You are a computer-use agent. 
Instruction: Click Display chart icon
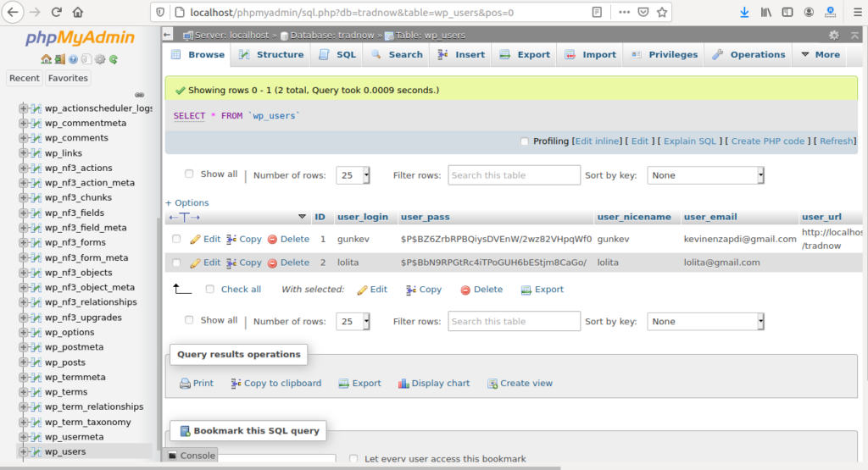tap(403, 383)
